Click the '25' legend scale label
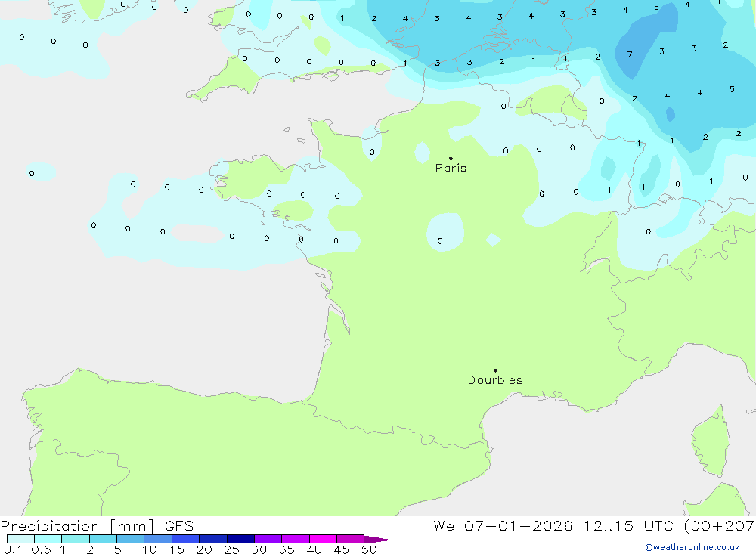 (x=231, y=549)
